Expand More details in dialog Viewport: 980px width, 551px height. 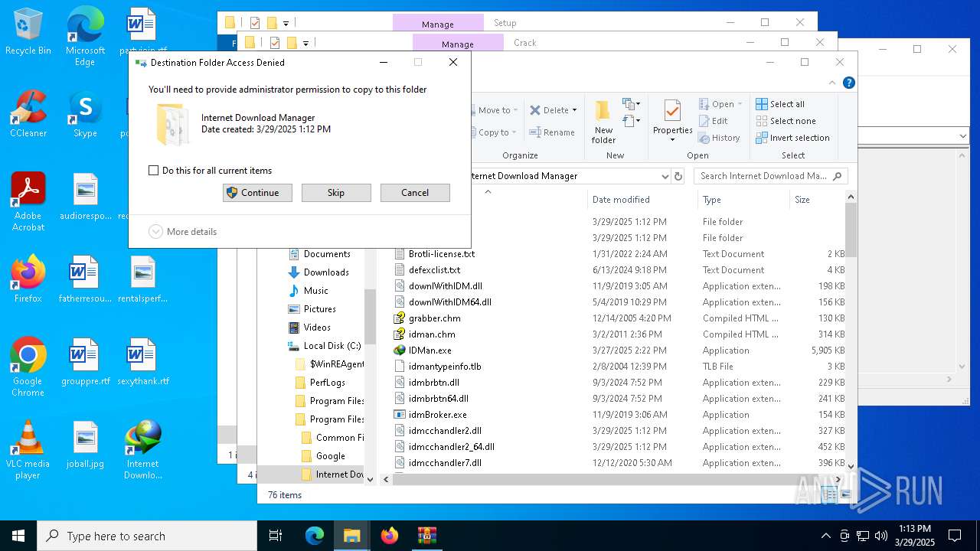(183, 231)
